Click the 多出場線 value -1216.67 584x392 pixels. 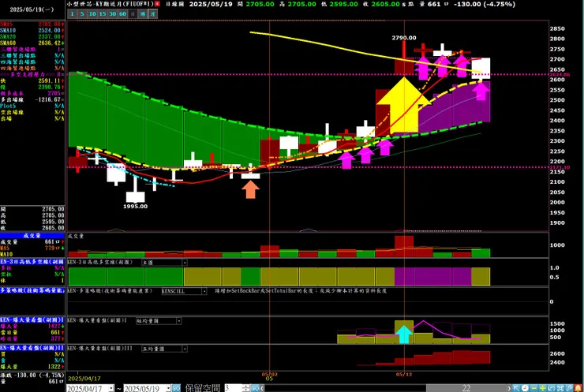[48, 99]
